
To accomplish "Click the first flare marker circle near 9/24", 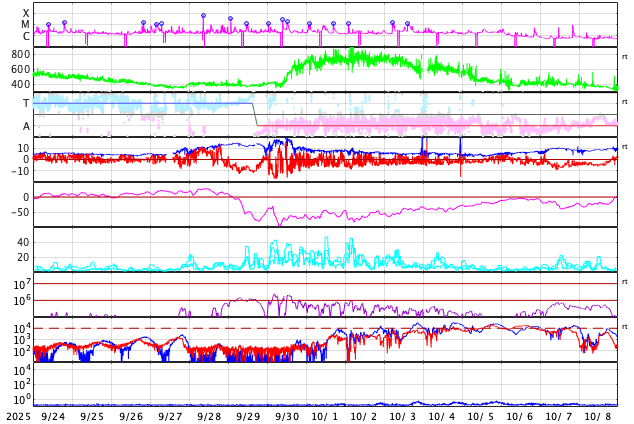I will click(48, 25).
